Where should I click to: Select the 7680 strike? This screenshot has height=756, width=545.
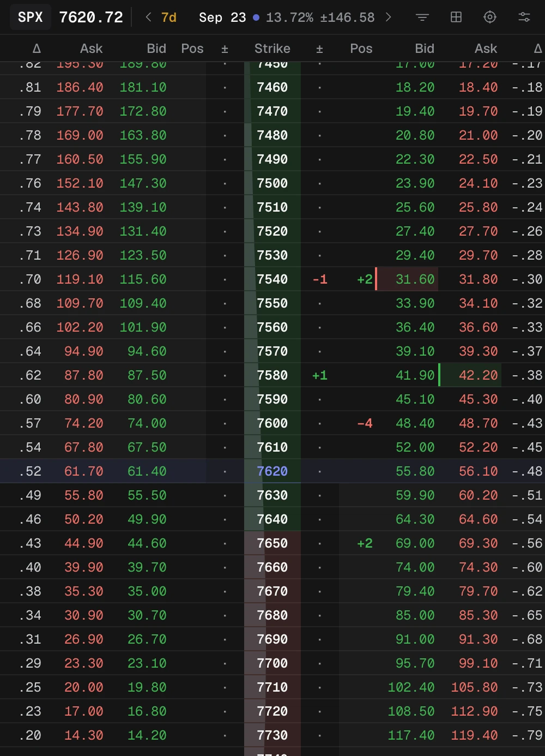272,615
